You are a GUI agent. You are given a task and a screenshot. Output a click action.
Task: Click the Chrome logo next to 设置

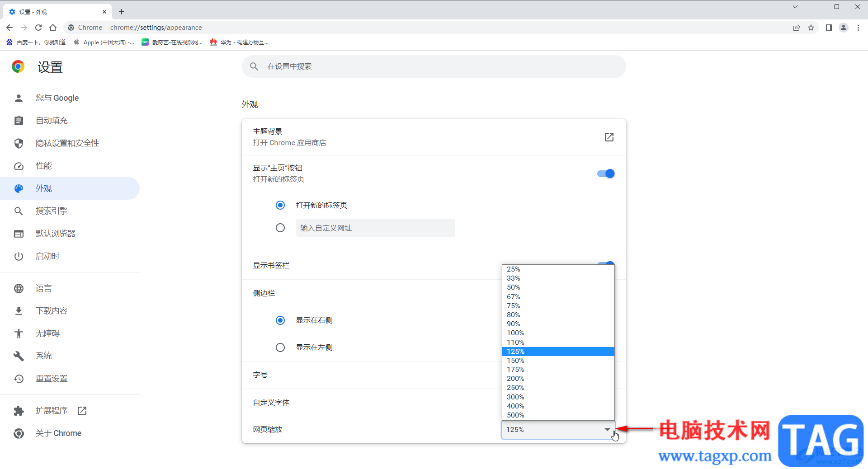coord(18,67)
